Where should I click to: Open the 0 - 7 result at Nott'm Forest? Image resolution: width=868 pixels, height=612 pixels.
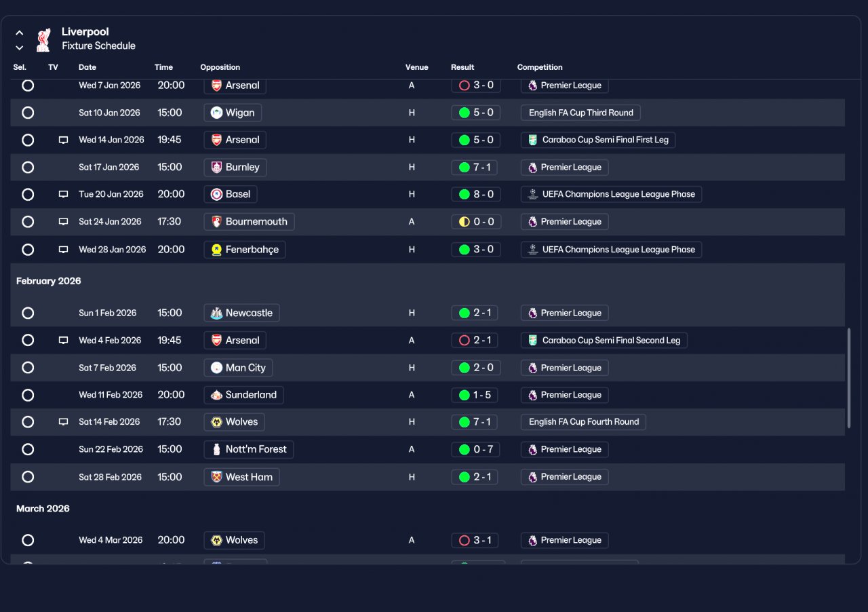point(476,449)
